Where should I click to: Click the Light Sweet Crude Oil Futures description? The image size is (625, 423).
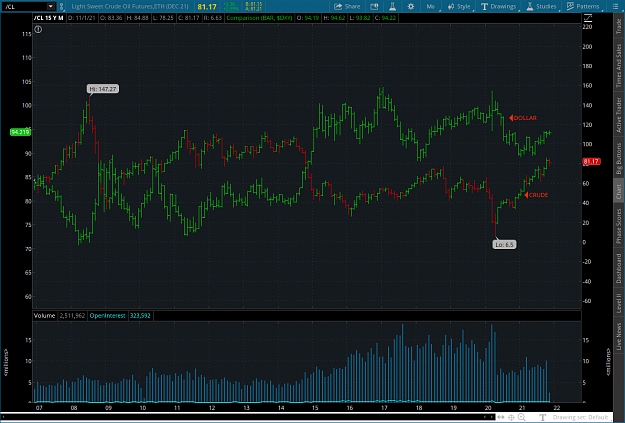pos(130,6)
